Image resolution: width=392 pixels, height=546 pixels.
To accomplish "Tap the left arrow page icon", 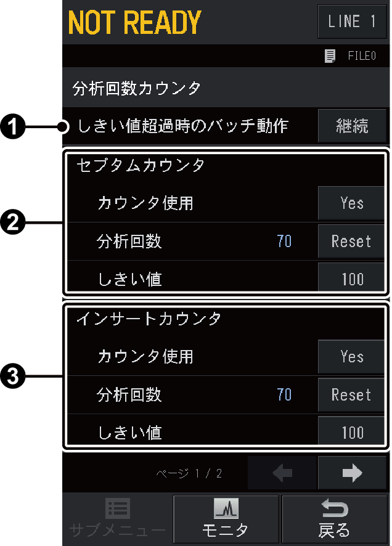I will pyautogui.click(x=282, y=473).
